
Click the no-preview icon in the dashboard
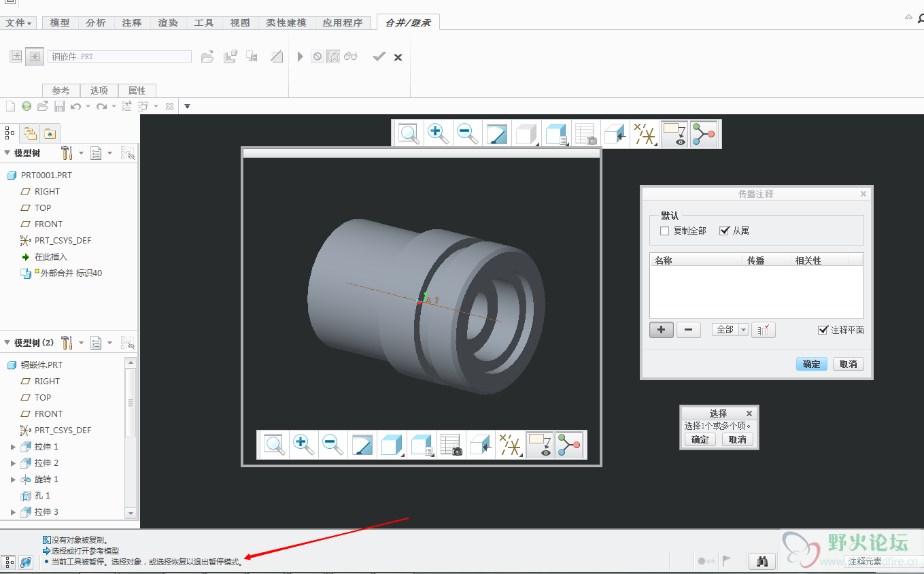point(317,56)
